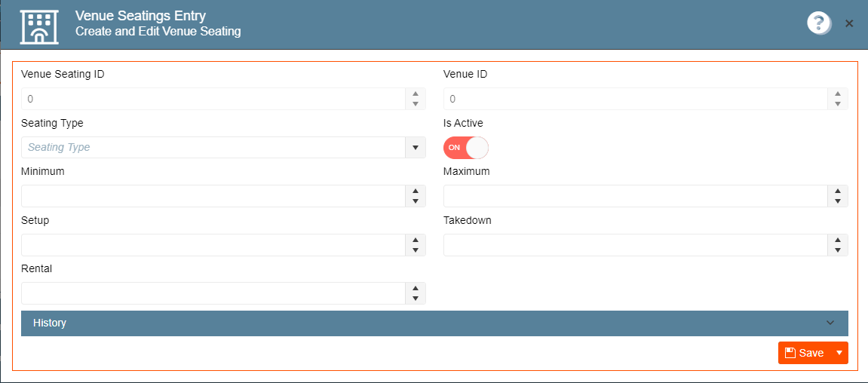
Task: Open the Seating Type dropdown arrow
Action: click(x=416, y=148)
